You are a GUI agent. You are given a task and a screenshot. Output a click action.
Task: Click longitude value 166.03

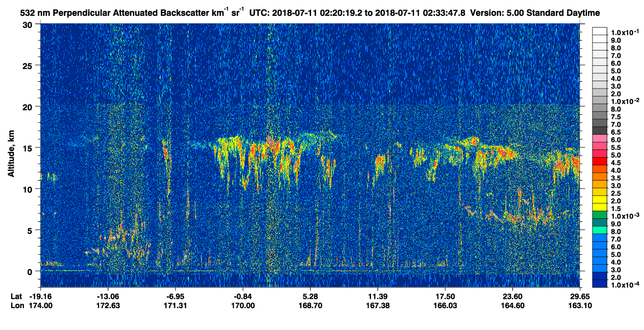pos(445,305)
